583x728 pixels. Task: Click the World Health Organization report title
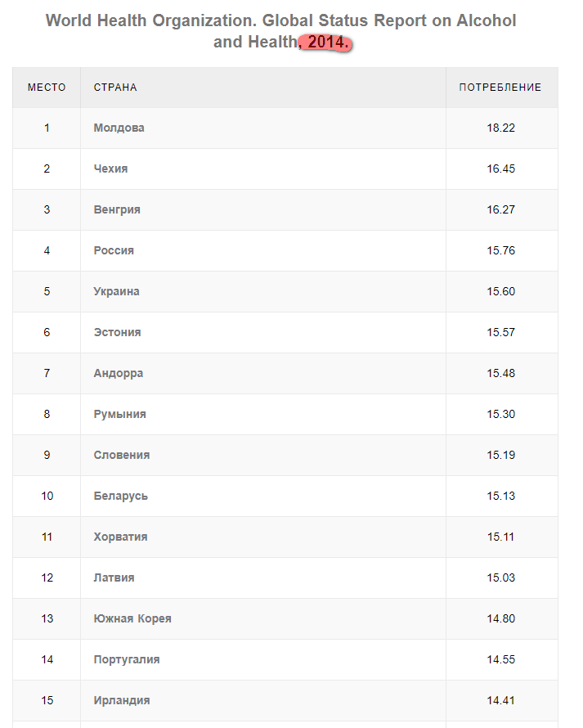280,22
